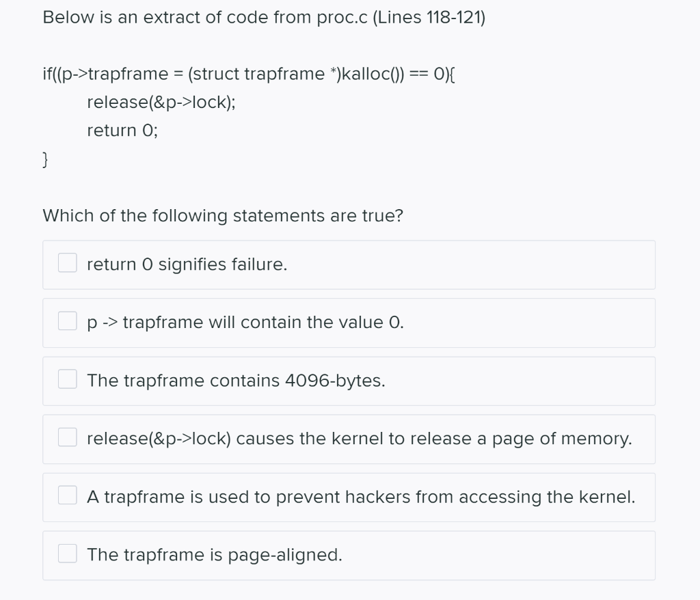Click '(Lines 118-121)' in the heading

[429, 18]
